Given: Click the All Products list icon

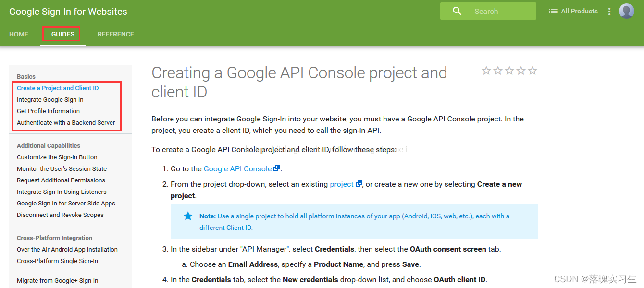Looking at the screenshot, I should 553,11.
